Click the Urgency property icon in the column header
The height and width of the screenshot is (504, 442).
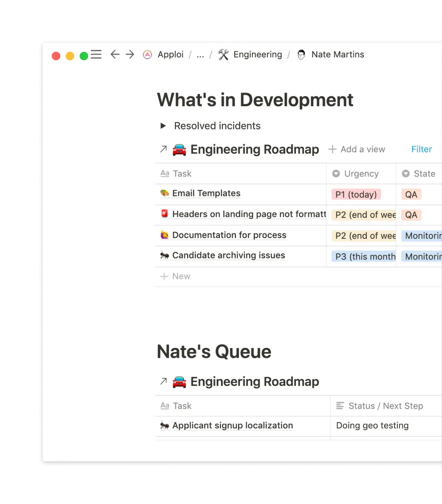pos(335,174)
